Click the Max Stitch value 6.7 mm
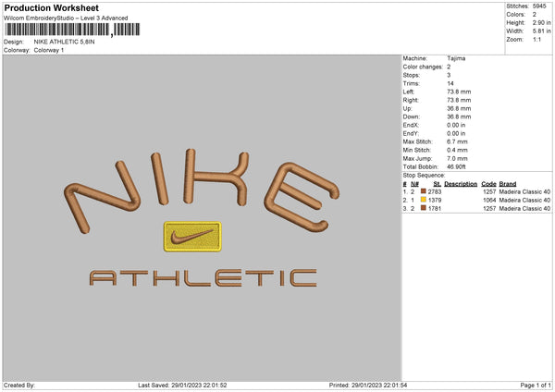Image resolution: width=555 pixels, height=392 pixels. (457, 141)
